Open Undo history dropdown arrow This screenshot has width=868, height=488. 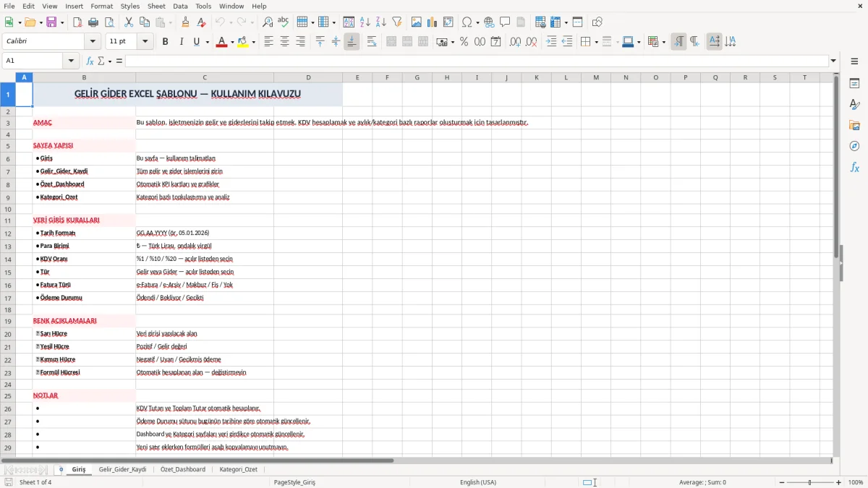[x=231, y=22]
